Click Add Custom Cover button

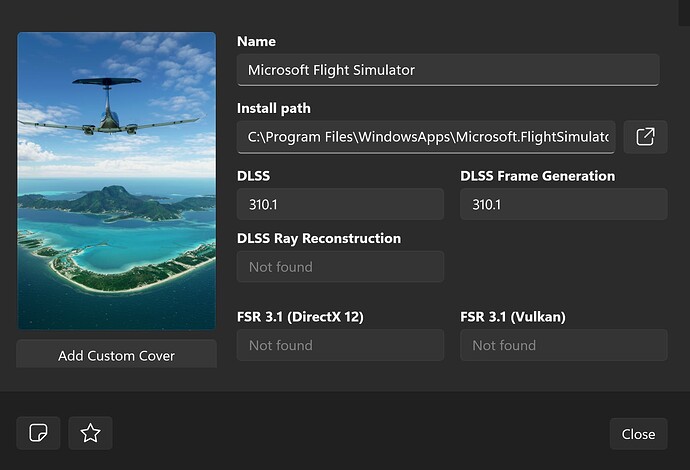click(117, 355)
